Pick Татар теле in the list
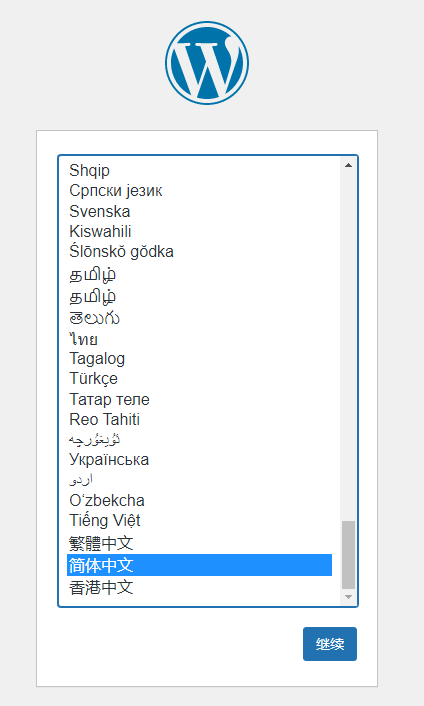 [199, 399]
